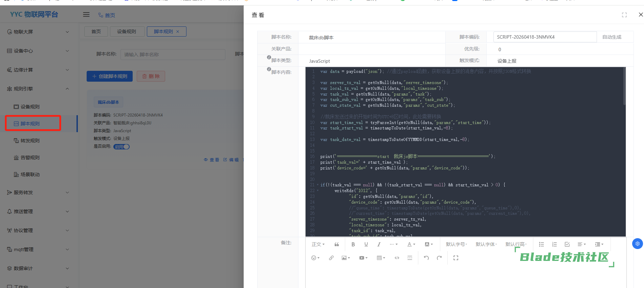Open the 正文 heading style dropdown
Viewport: 644px width, 288px height.
[318, 244]
